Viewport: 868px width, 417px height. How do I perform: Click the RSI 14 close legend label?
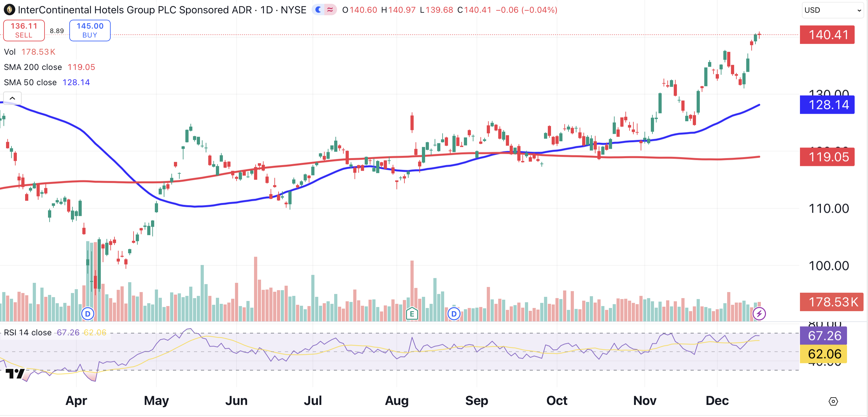click(x=28, y=332)
